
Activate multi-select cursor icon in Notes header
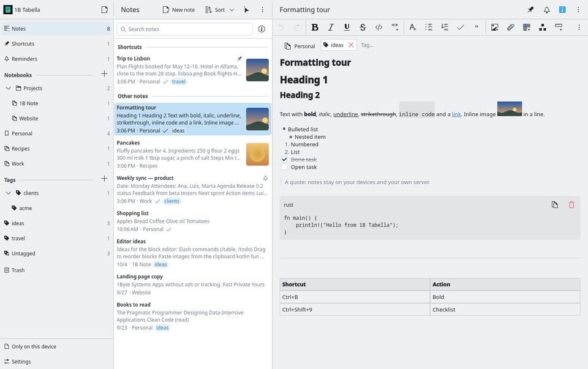click(x=246, y=10)
